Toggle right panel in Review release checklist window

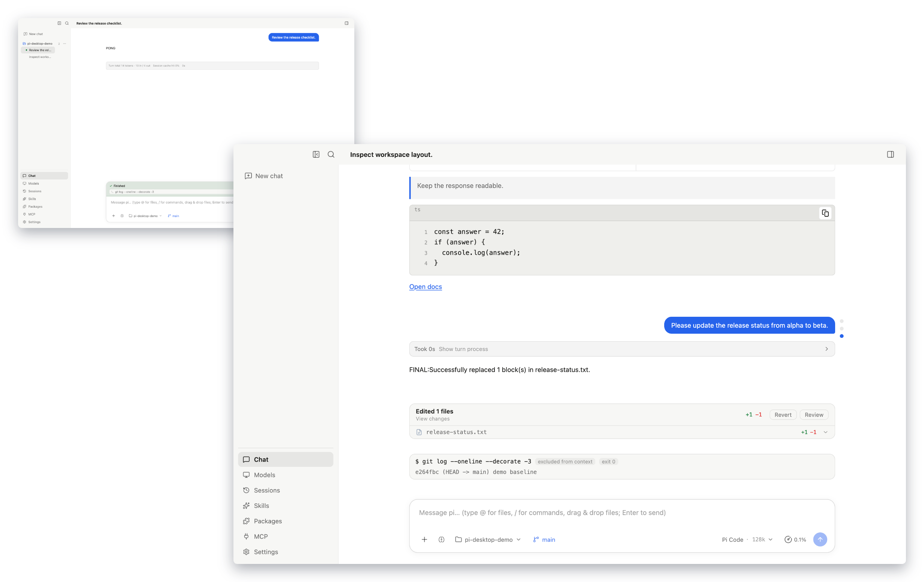click(346, 23)
